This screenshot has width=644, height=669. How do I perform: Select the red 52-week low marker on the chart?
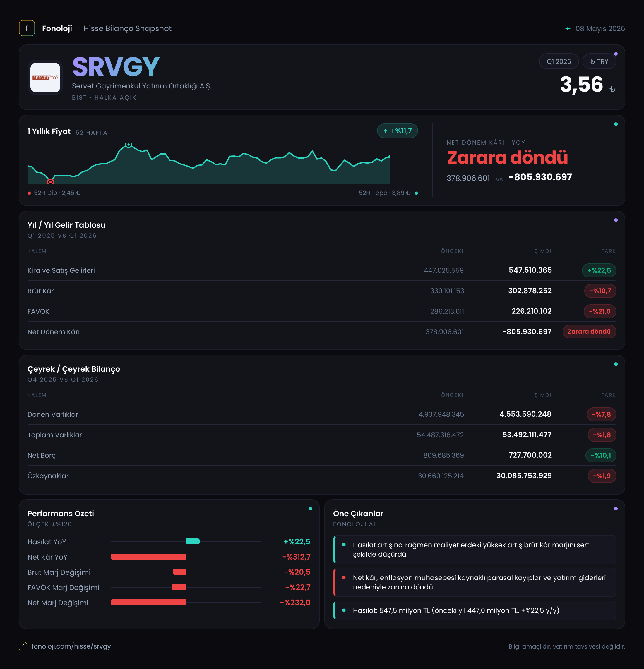(50, 181)
